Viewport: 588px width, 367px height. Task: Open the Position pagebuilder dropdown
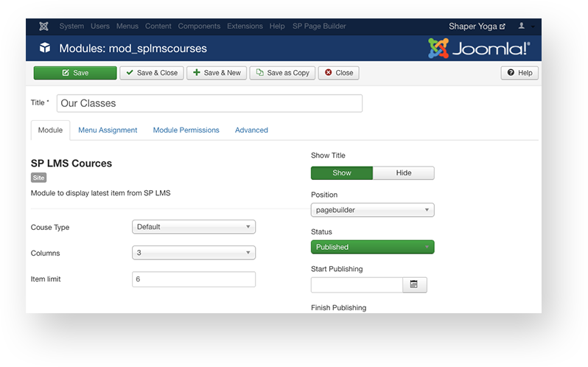point(372,210)
